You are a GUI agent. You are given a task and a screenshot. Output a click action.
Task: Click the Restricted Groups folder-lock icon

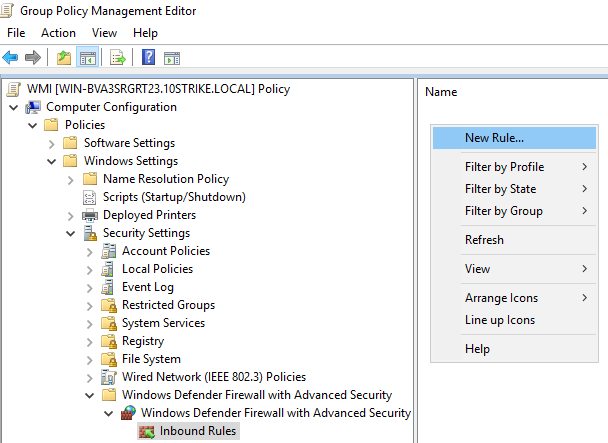tap(109, 305)
